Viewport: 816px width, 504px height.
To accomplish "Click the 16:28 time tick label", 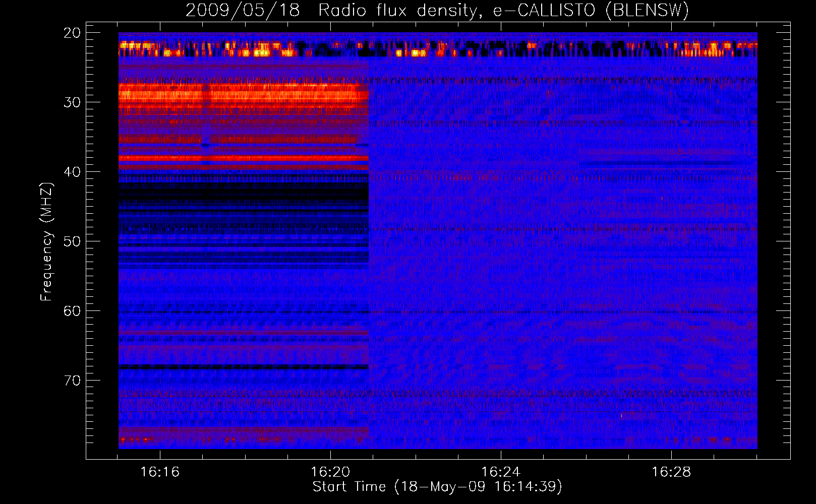I will pyautogui.click(x=671, y=472).
